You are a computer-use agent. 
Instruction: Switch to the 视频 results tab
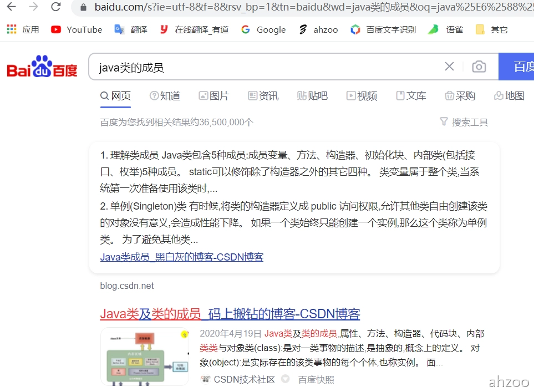[x=362, y=95]
